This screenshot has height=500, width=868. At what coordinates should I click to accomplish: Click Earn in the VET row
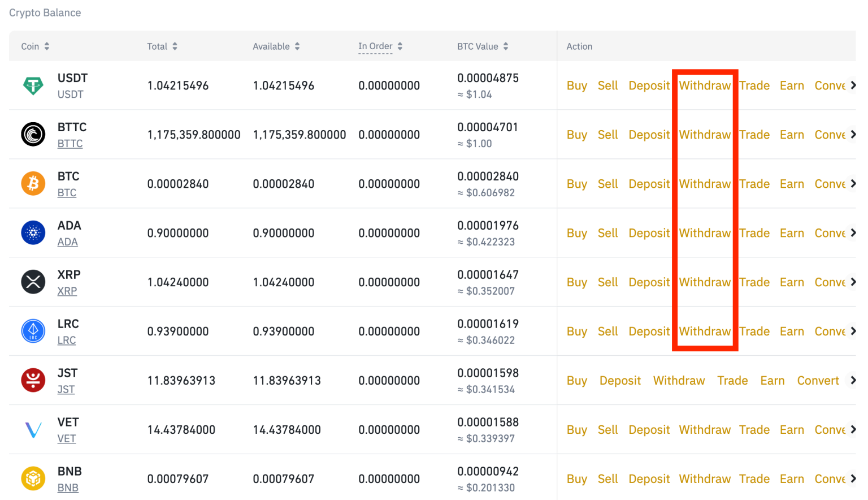pos(792,430)
